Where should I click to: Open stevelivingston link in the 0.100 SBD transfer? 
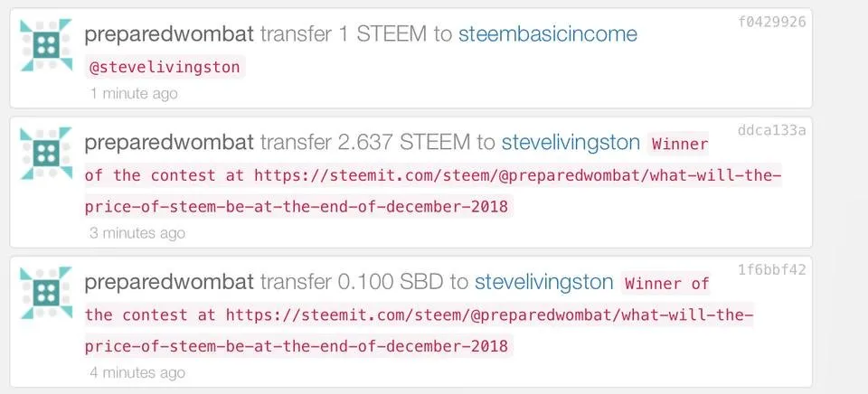pos(543,282)
